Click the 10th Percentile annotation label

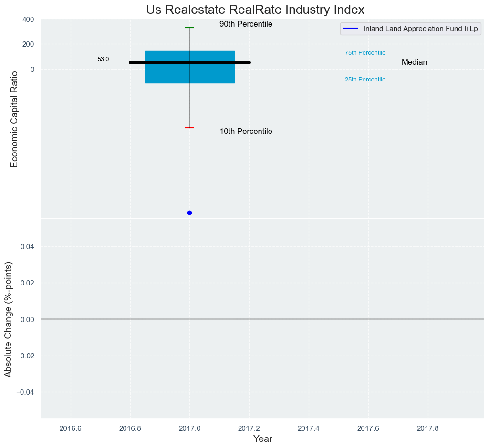pyautogui.click(x=246, y=132)
